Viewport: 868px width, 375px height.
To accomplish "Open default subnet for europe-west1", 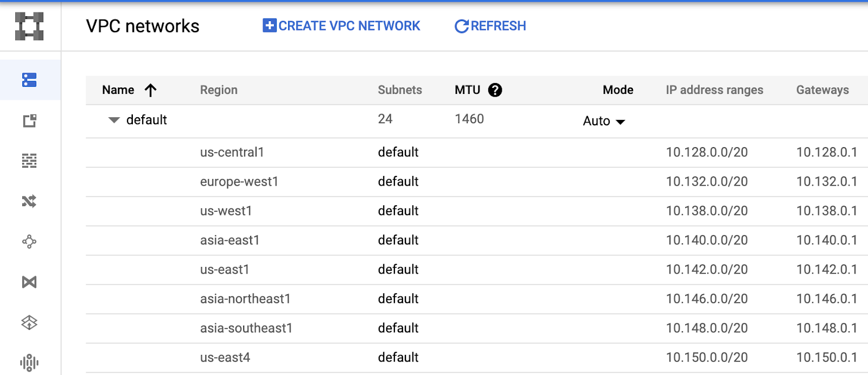I will [398, 181].
